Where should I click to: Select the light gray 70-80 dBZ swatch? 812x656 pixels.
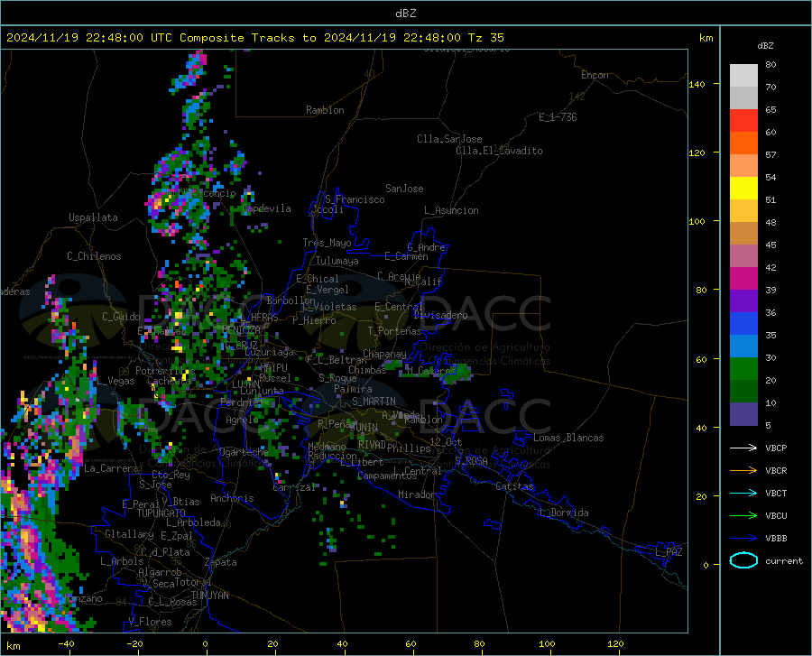[x=743, y=76]
